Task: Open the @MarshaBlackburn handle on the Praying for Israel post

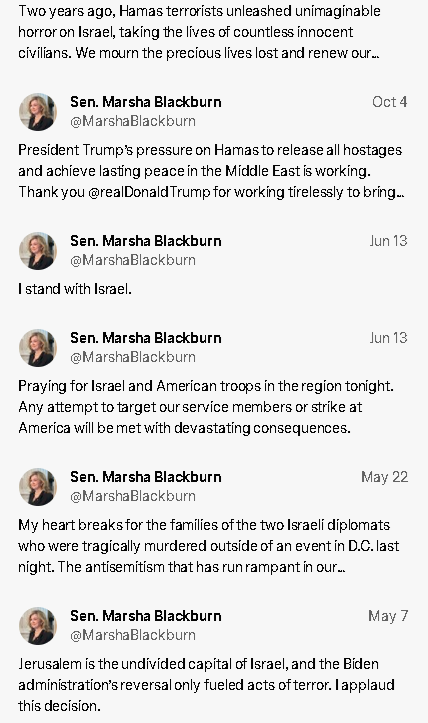Action: 133,357
